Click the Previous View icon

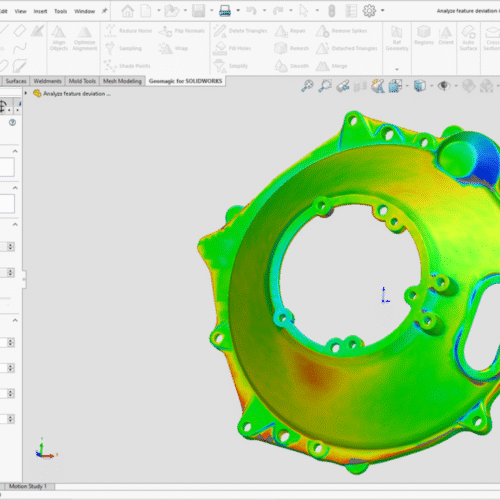343,86
